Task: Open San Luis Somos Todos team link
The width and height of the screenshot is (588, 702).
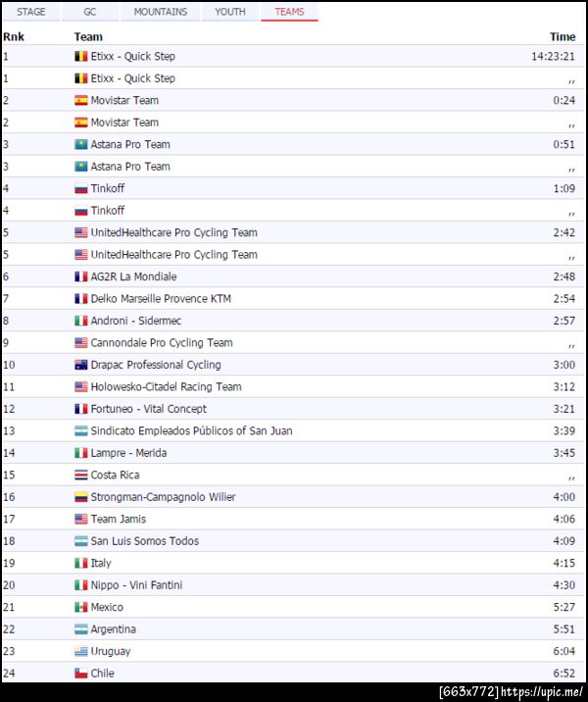Action: coord(144,541)
